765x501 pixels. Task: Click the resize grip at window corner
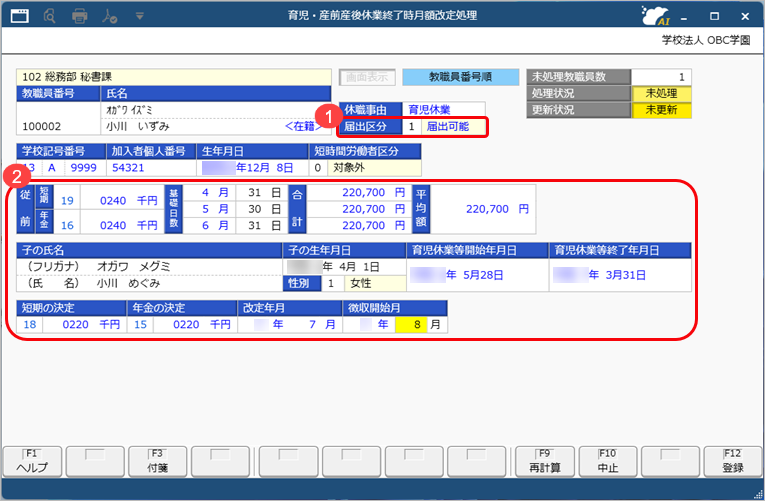758,494
